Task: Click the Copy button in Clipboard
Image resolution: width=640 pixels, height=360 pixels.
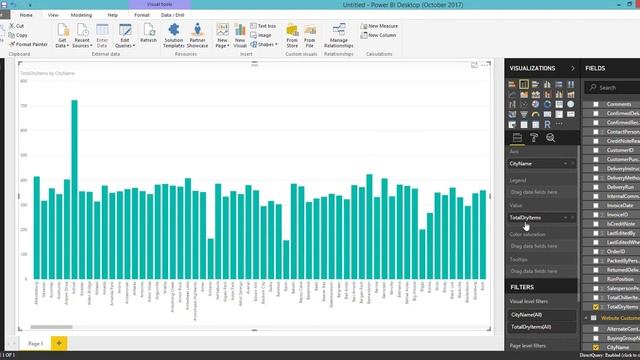Action: click(x=18, y=36)
